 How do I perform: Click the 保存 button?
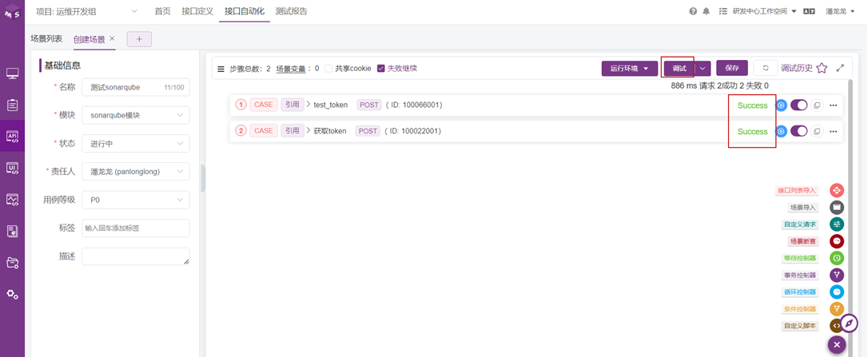[x=732, y=68]
